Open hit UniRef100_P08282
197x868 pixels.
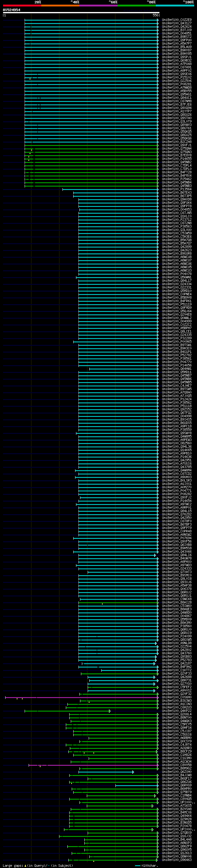[x=176, y=494]
